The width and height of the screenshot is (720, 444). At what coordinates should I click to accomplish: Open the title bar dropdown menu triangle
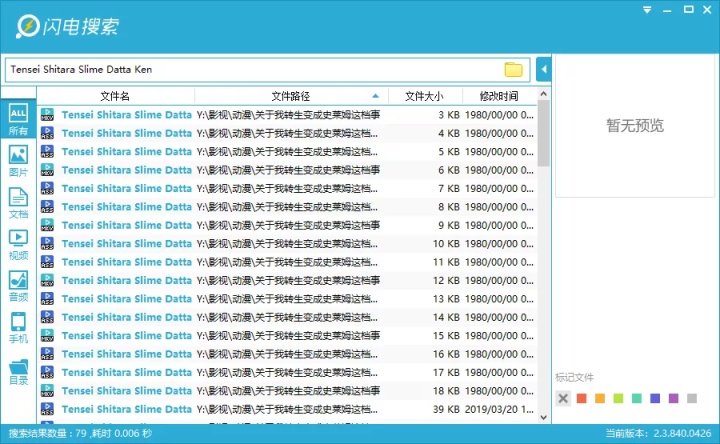(x=647, y=10)
